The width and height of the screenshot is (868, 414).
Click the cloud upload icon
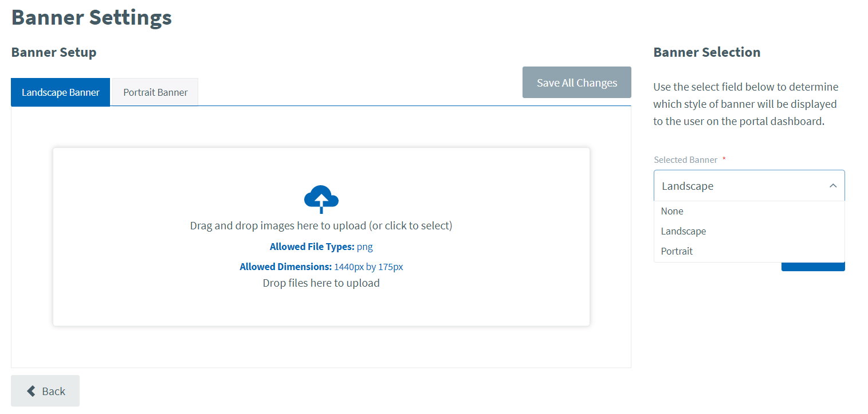click(321, 199)
